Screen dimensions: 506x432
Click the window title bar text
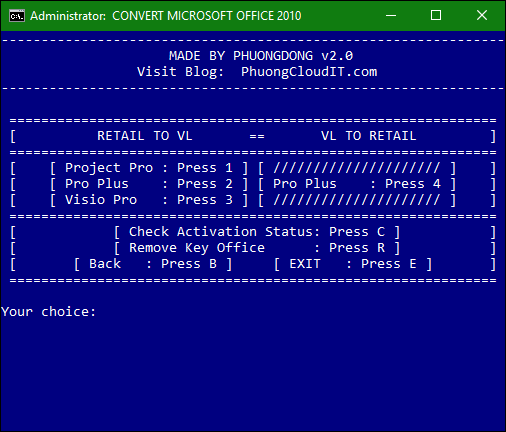(x=166, y=16)
